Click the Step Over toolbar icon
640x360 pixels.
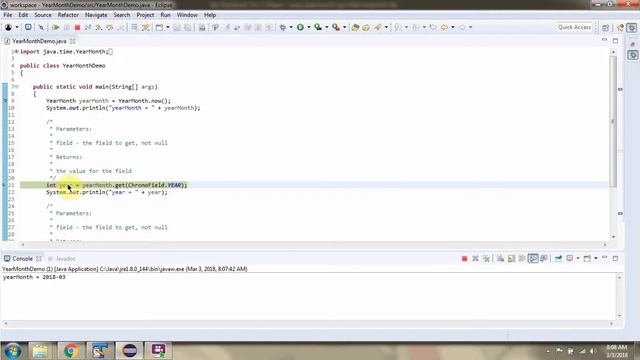[109, 27]
